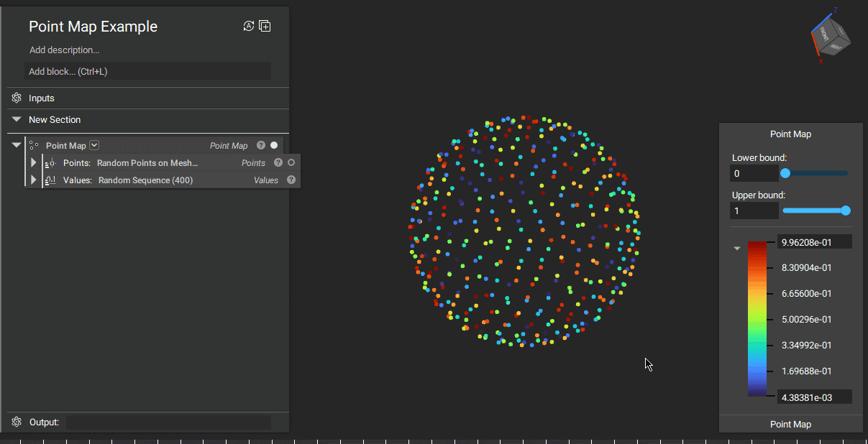
Task: Click the legend maximum value 9.96208e-01
Action: click(x=814, y=242)
